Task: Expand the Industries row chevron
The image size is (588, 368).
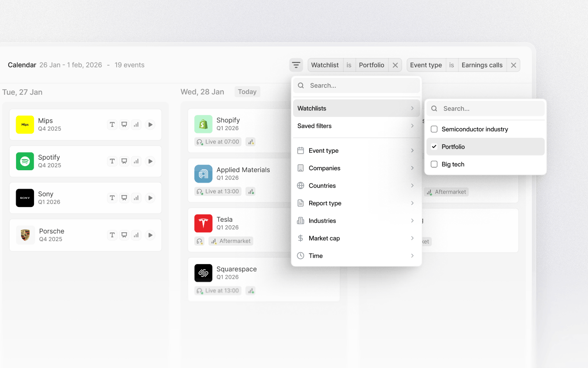Action: coord(412,221)
